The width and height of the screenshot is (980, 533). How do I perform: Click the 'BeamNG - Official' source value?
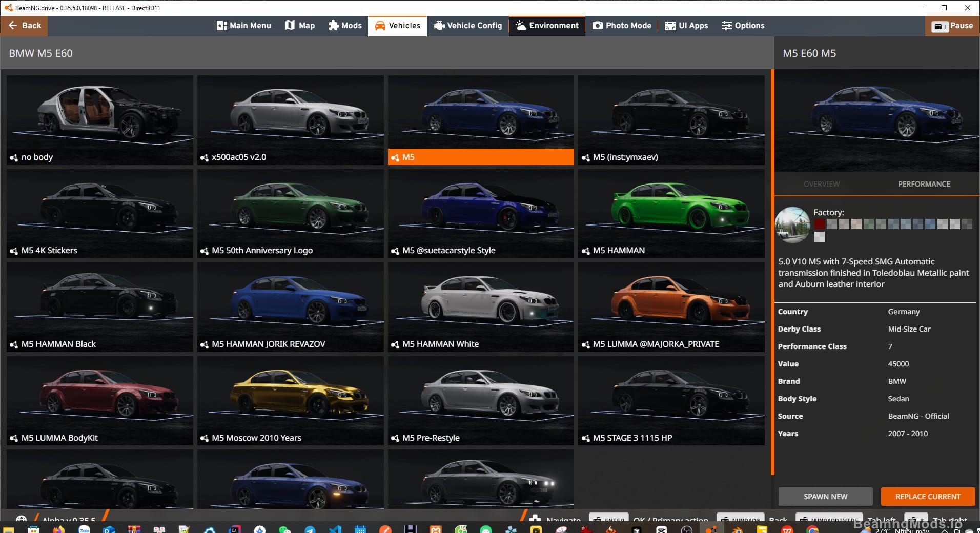(x=918, y=416)
